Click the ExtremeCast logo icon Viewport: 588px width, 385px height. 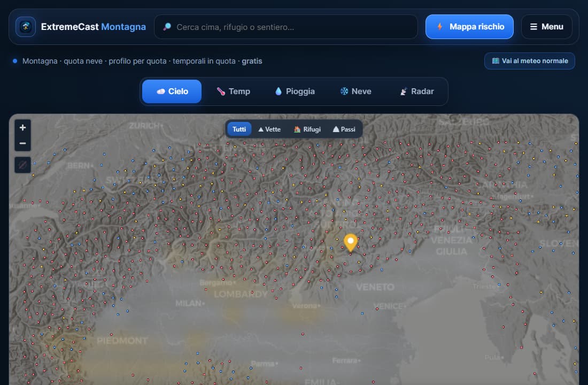26,27
